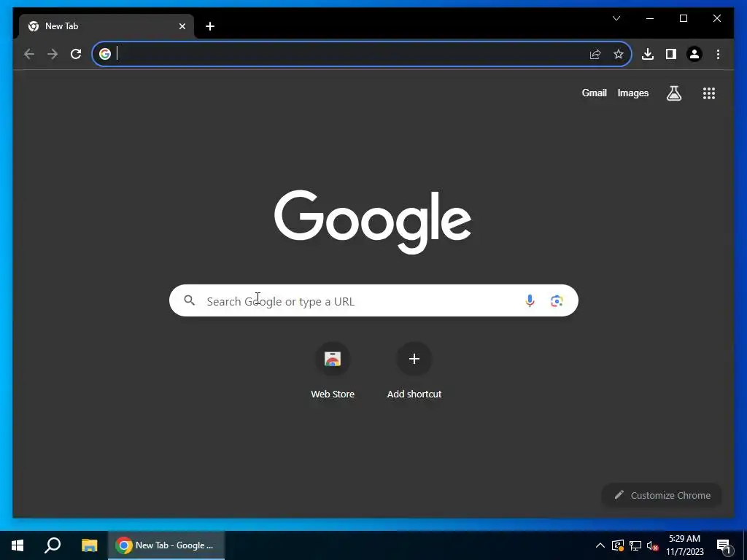Open File Explorer from the taskbar

pos(89,545)
